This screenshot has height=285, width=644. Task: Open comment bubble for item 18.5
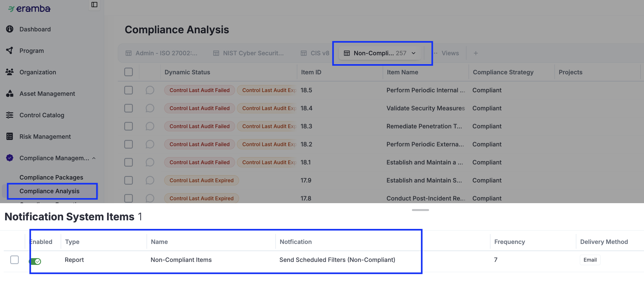click(150, 90)
